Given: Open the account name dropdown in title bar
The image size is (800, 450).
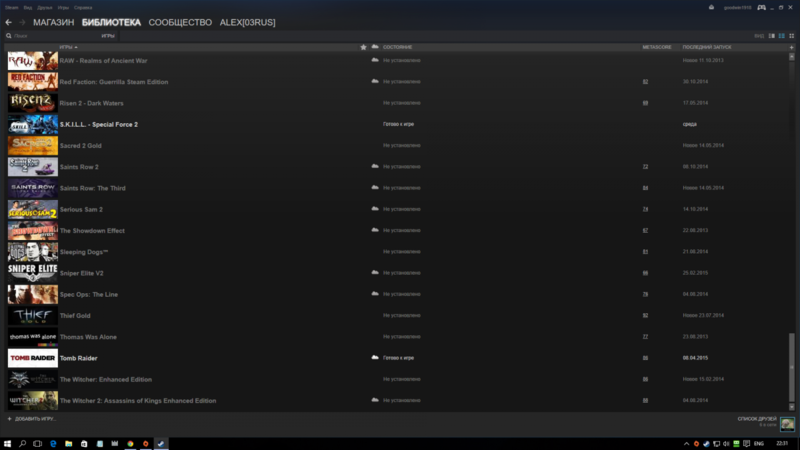Looking at the screenshot, I should pos(737,8).
